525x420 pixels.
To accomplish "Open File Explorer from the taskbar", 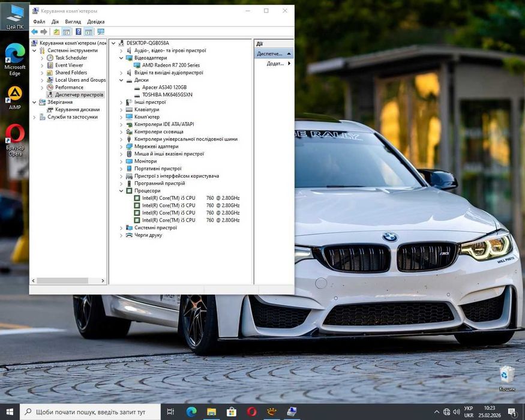I will point(211,412).
